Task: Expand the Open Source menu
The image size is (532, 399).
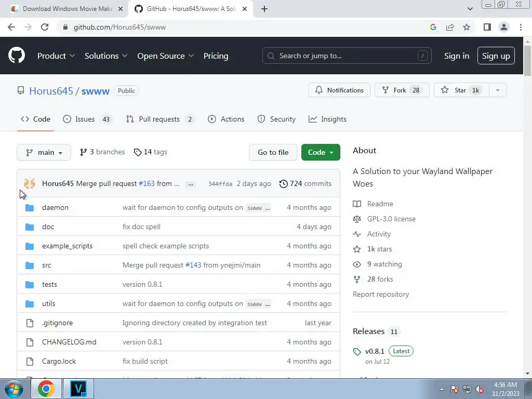Action: pos(166,56)
